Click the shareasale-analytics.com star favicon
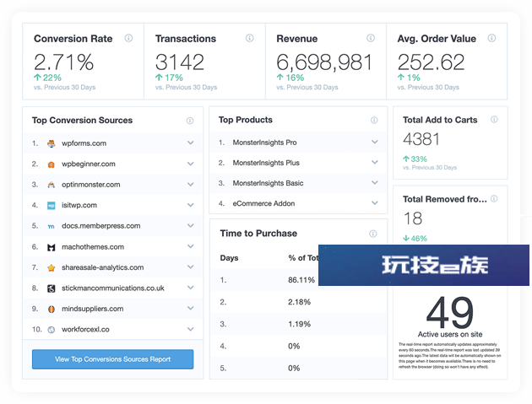The height and width of the screenshot is (404, 532). point(52,267)
